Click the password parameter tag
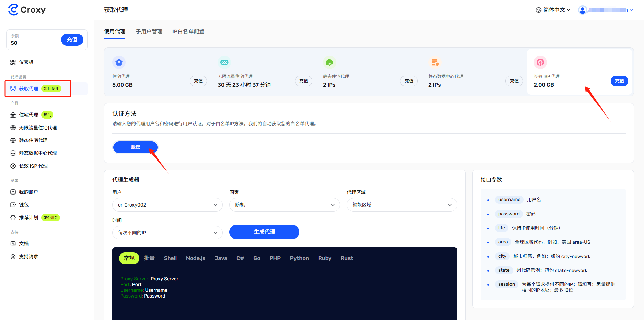 coord(509,214)
